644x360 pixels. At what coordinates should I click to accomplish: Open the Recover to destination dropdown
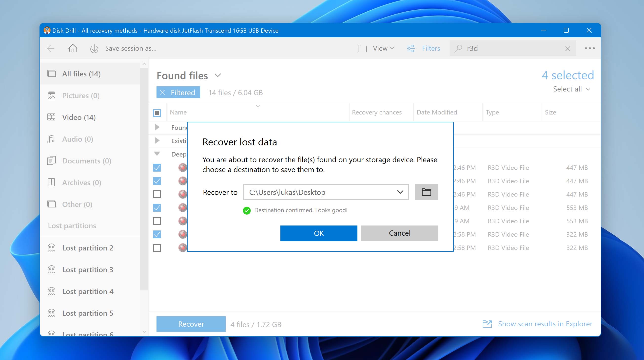point(400,192)
